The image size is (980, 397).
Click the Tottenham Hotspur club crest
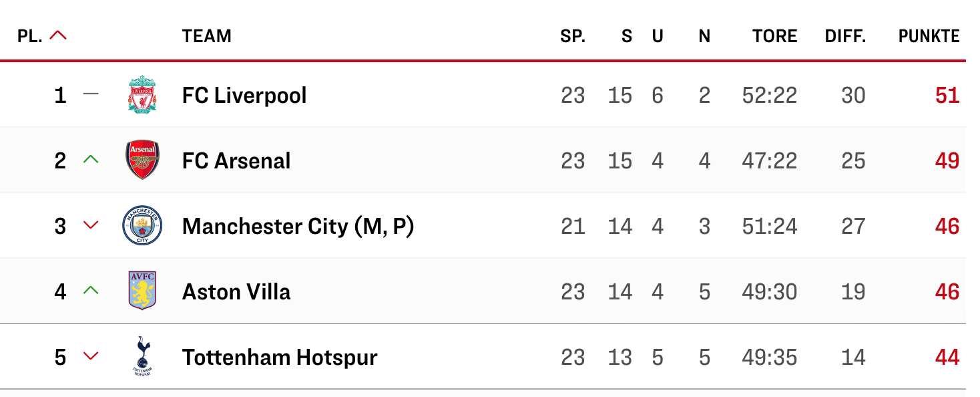click(x=142, y=357)
